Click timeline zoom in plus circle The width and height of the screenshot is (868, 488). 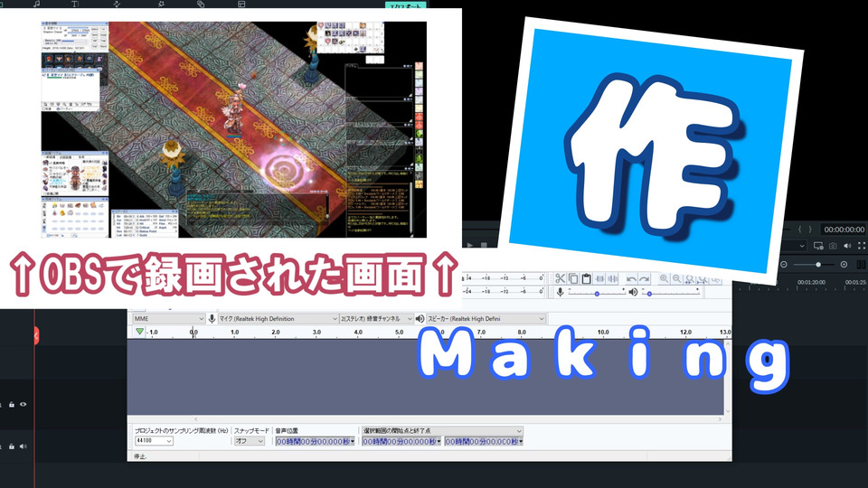click(x=844, y=265)
